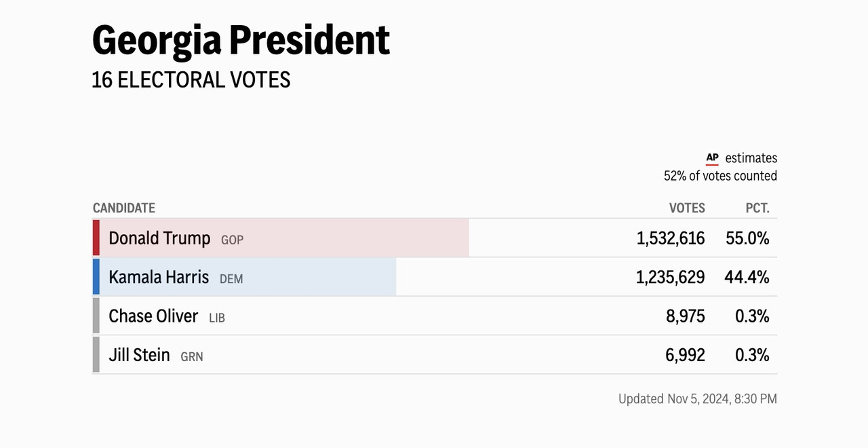Click the red GOP color bar
The height and width of the screenshot is (448, 868).
tap(96, 238)
